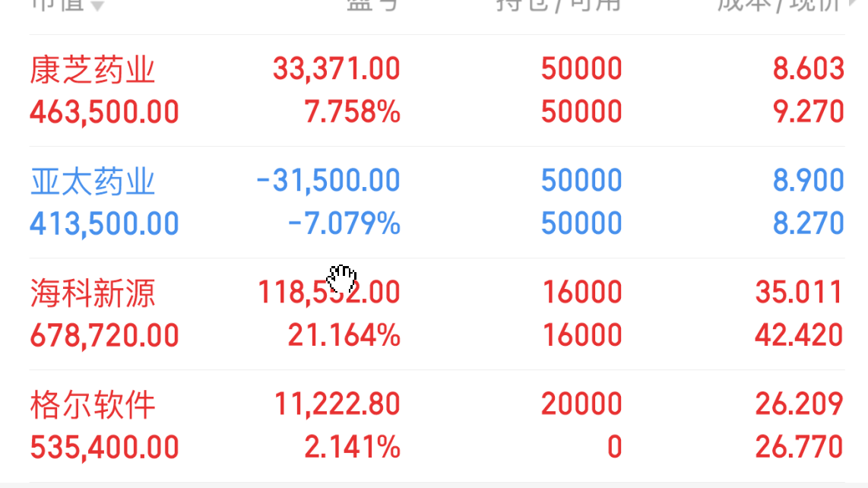Click 康芝药业 market value 463,500.00
868x488 pixels.
[x=104, y=112]
